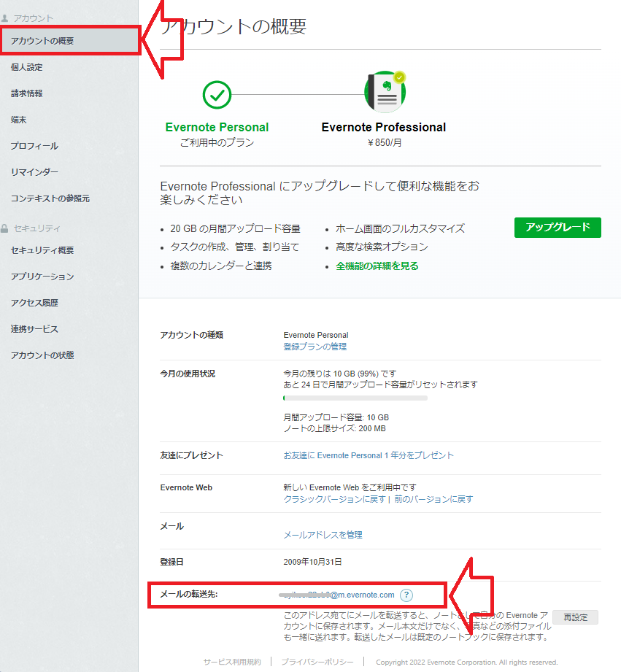621x672 pixels.
Task: Click 月間アップロード容量: 10 GB text
Action: [336, 417]
